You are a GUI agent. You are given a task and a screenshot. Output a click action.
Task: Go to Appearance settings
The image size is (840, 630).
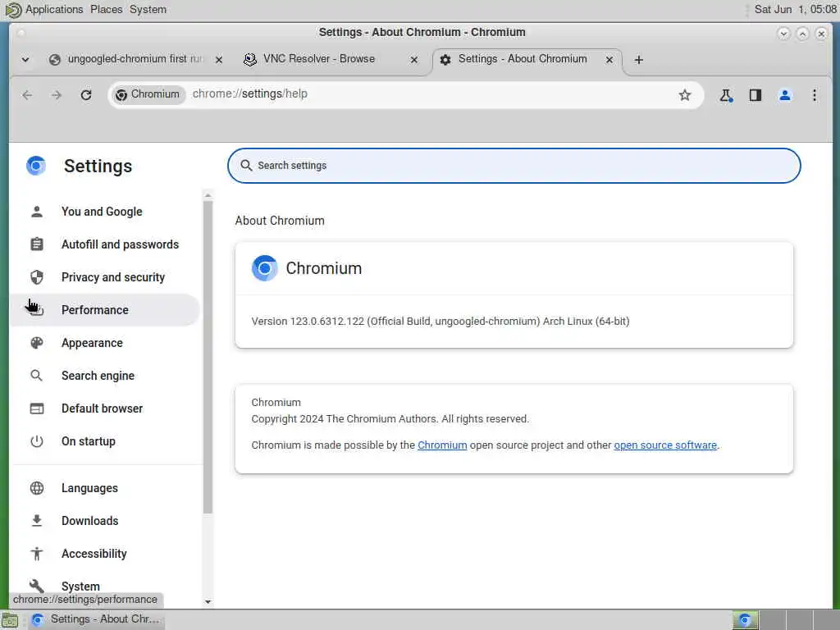tap(104, 343)
